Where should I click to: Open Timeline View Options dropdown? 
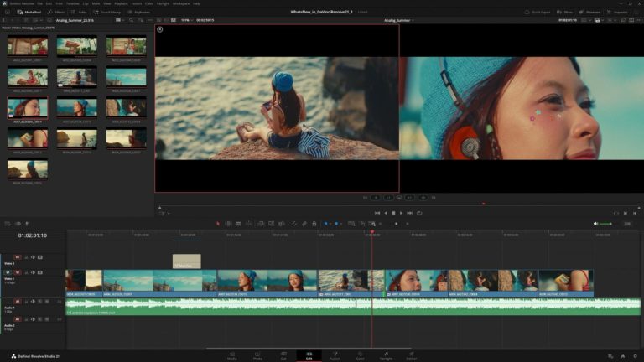click(x=8, y=224)
